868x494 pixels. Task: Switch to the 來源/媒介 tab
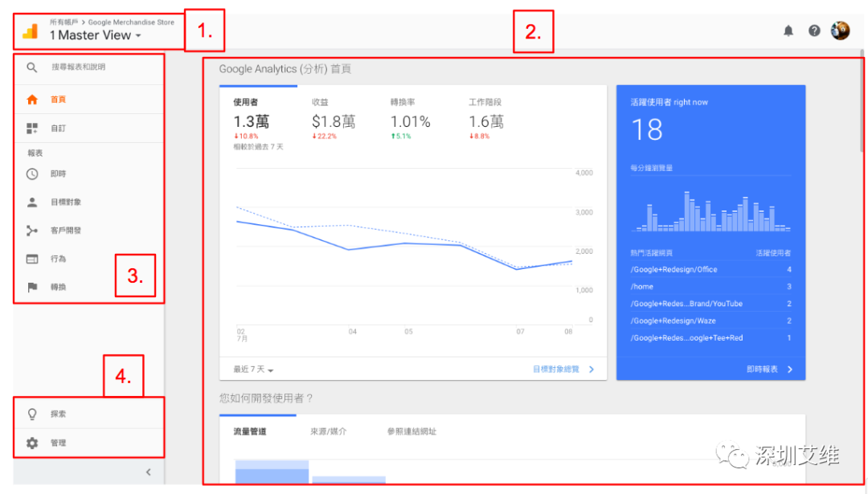(328, 431)
